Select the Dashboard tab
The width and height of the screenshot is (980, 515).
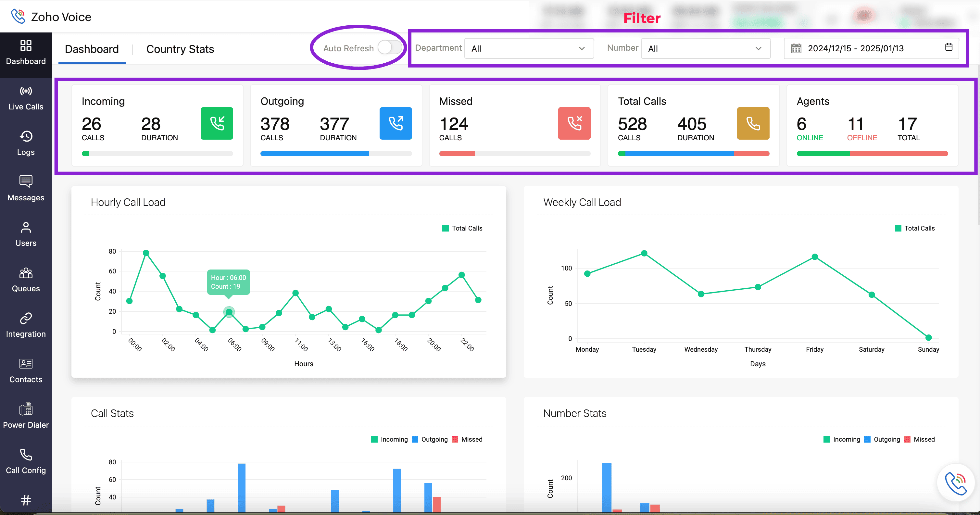tap(92, 49)
